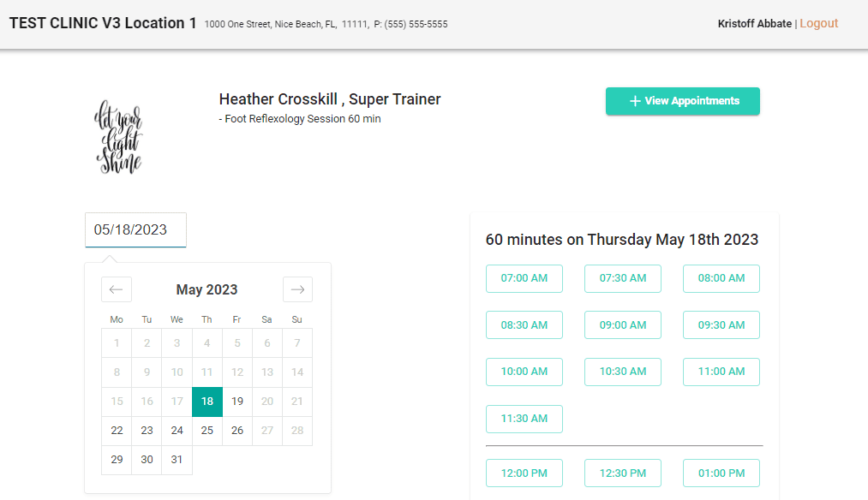868x500 pixels.
Task: Select May 31 in the calendar
Action: 177,460
